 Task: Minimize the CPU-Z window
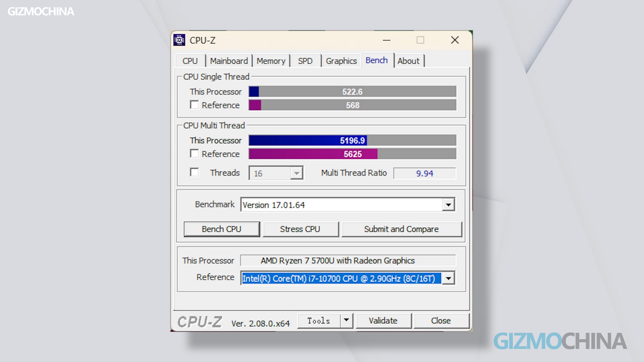click(386, 40)
